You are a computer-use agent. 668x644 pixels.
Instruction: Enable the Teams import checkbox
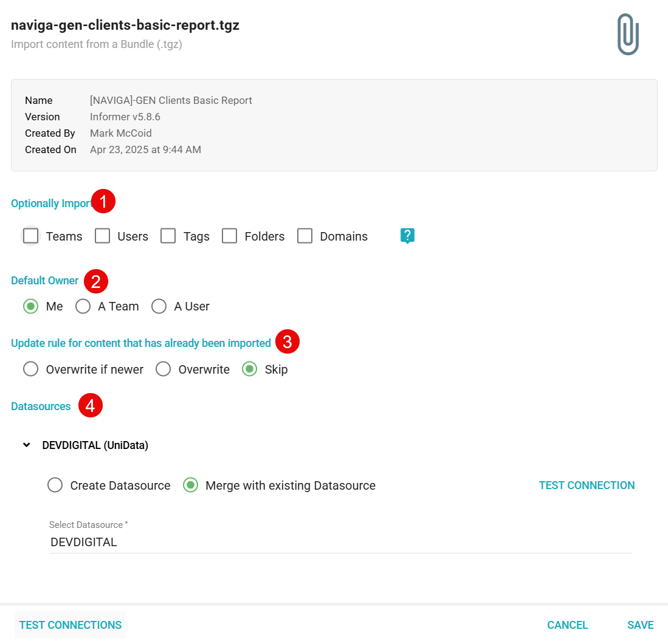(31, 236)
